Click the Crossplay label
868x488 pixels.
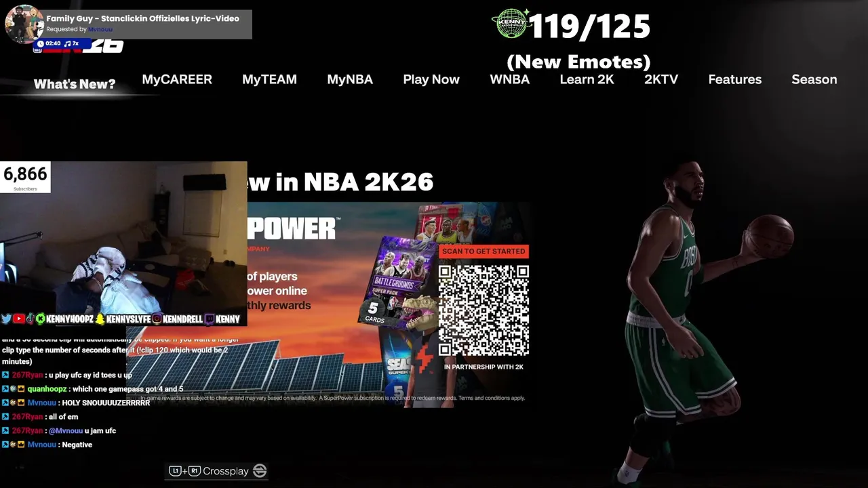(226, 471)
